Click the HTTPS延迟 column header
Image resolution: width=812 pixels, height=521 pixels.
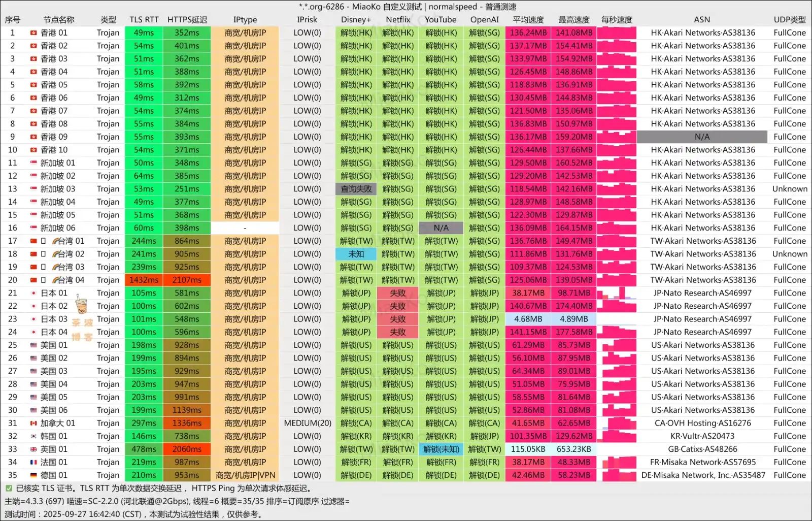coord(187,20)
